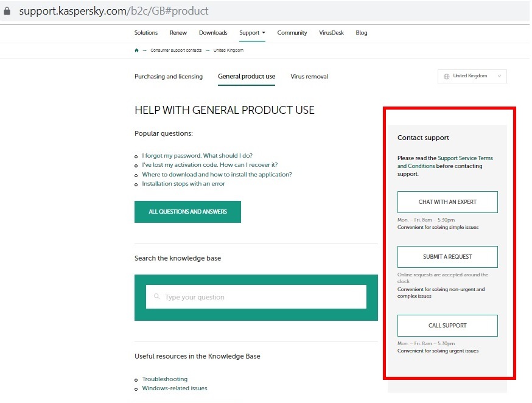Viewport: 532px width, 403px height.
Task: Click 'Convenient for solving urgent issues' text
Action: coord(438,351)
